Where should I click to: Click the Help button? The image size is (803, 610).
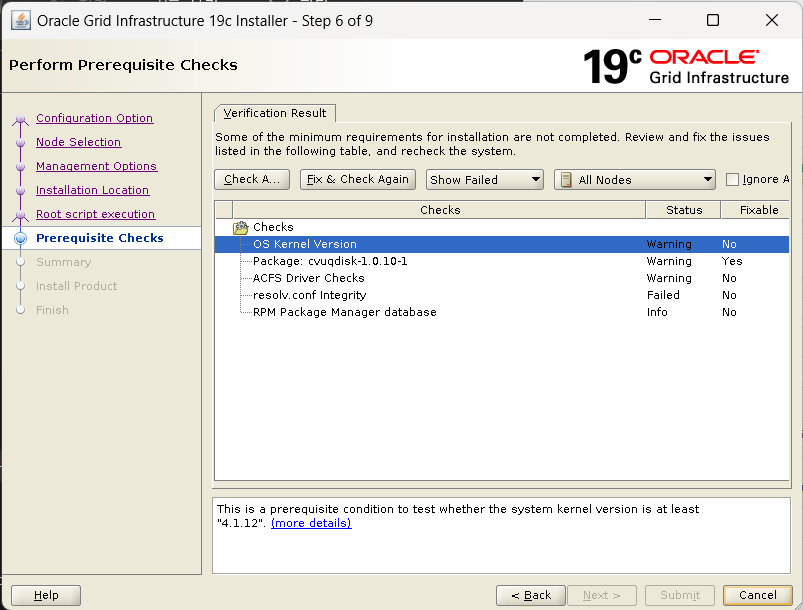click(46, 595)
